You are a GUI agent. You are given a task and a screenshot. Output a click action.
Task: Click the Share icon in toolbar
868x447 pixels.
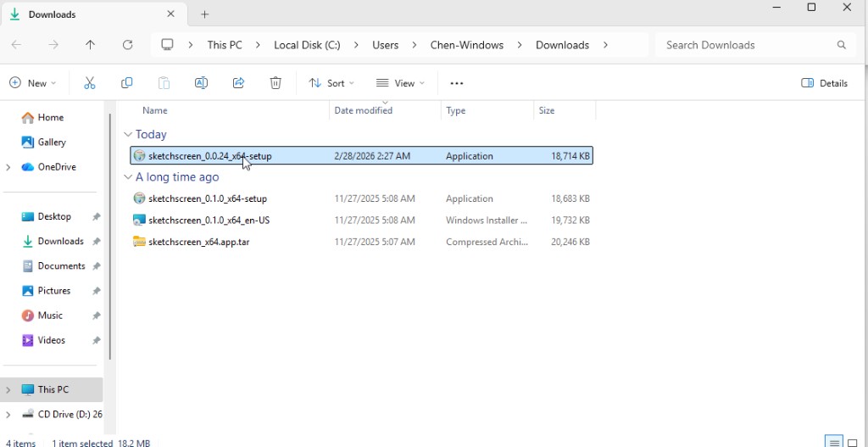pyautogui.click(x=238, y=83)
